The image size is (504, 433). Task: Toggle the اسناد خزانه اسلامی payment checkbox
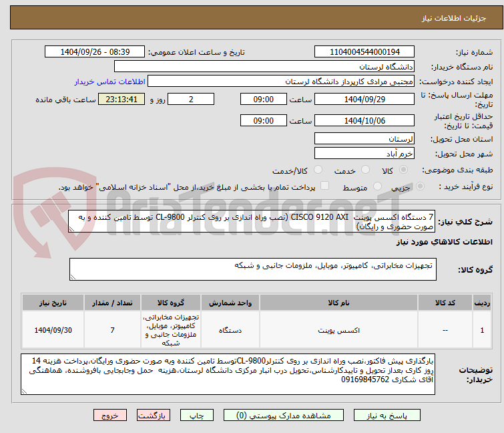click(325, 186)
